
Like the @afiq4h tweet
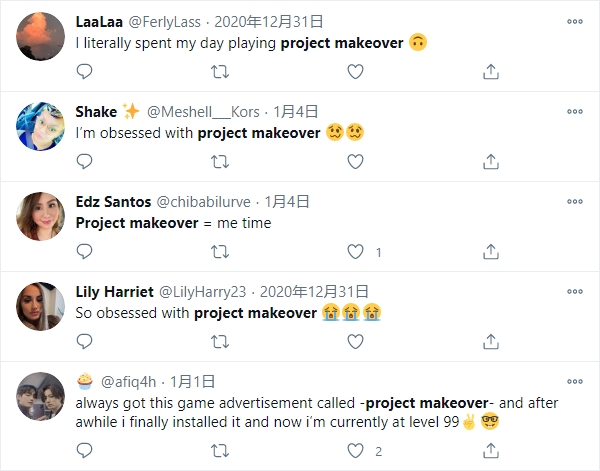click(x=355, y=451)
